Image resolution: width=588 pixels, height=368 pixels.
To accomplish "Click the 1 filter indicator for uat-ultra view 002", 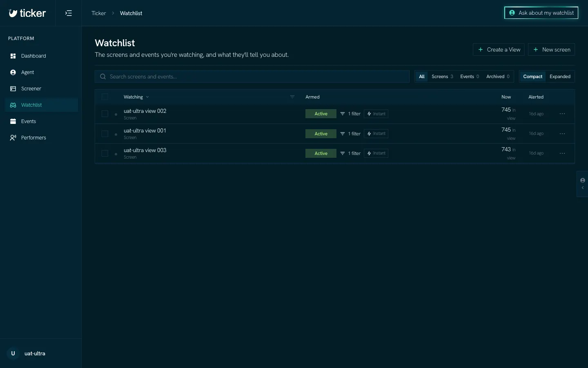I will click(350, 114).
